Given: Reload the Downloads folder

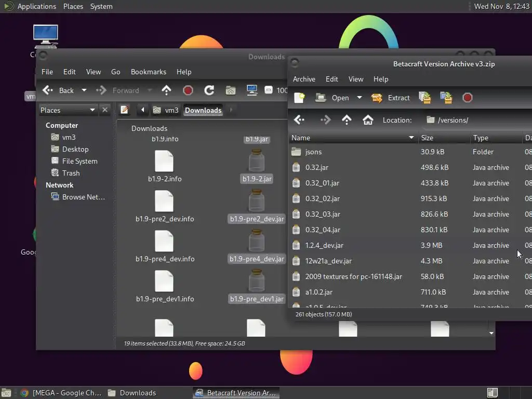Looking at the screenshot, I should pos(209,90).
